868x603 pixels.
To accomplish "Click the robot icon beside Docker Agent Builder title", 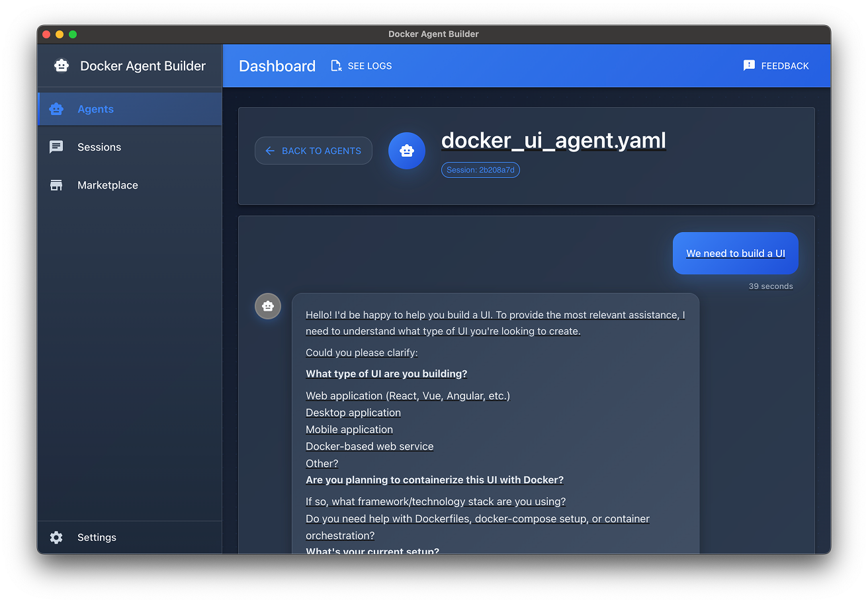I will tap(62, 65).
